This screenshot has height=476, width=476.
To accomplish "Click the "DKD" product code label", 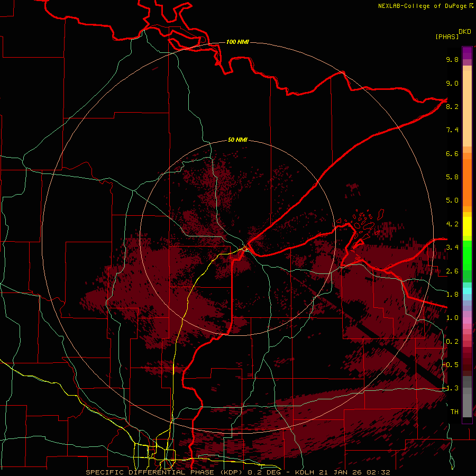I will click(465, 32).
